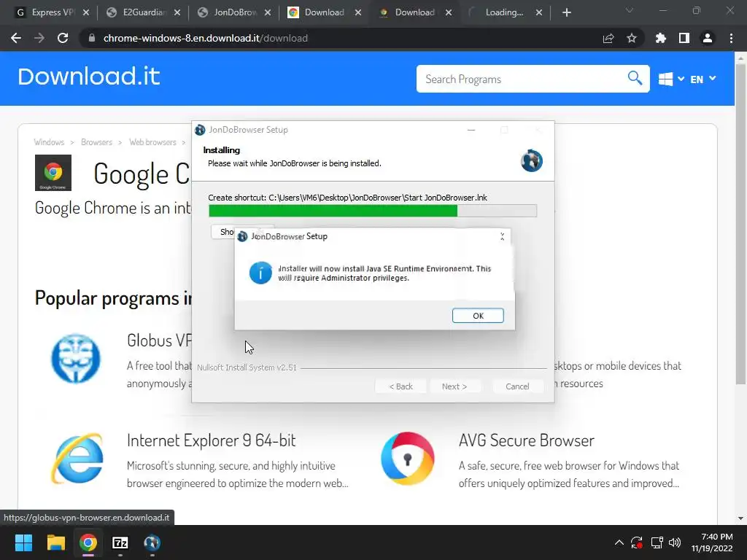The width and height of the screenshot is (747, 560).
Task: Open the Windows Start menu
Action: coord(23,542)
